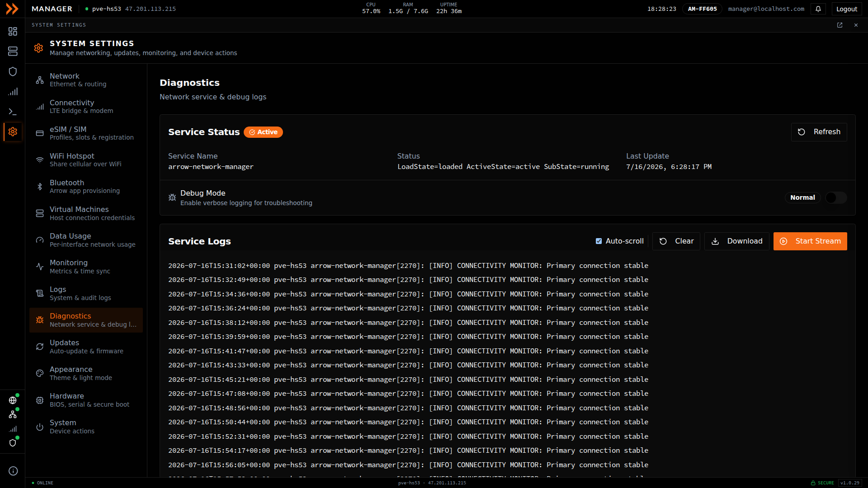Open the terminal prompt icon in left rail
The height and width of the screenshot is (488, 868).
tap(13, 112)
